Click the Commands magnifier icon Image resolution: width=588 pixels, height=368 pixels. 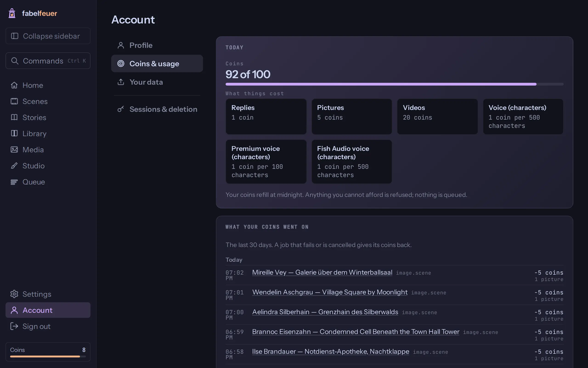coord(15,61)
